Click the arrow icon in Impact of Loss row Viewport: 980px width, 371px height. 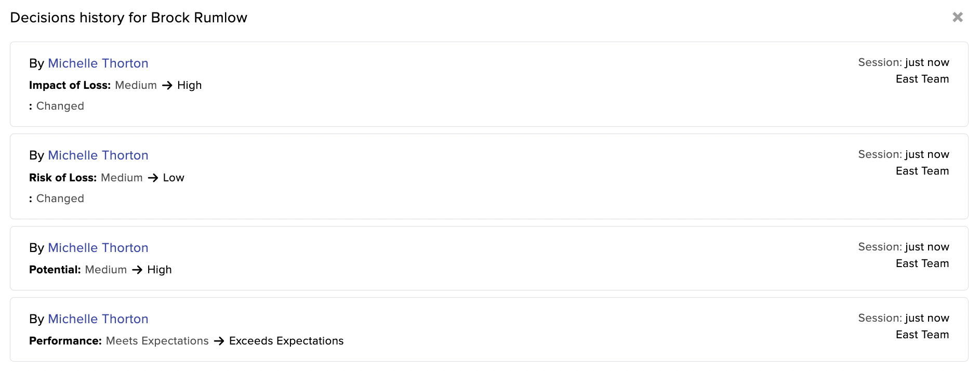tap(167, 85)
